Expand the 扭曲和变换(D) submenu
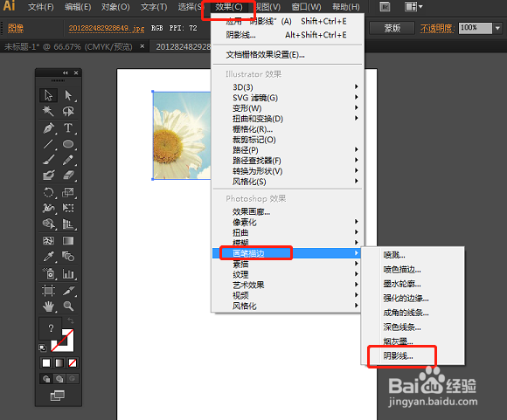 pos(288,119)
